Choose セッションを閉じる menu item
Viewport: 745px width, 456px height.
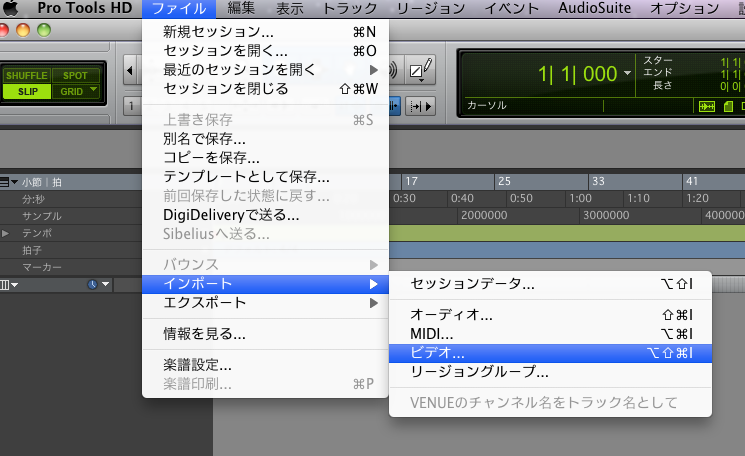(266, 88)
